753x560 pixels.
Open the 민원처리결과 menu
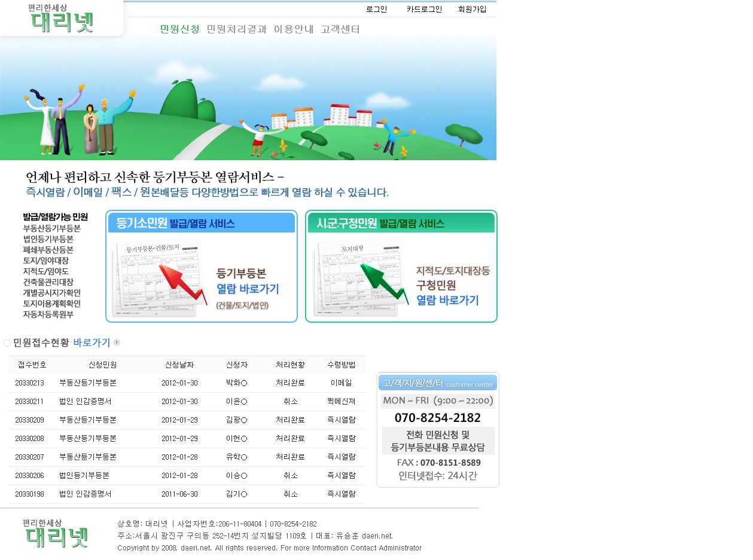tap(236, 28)
